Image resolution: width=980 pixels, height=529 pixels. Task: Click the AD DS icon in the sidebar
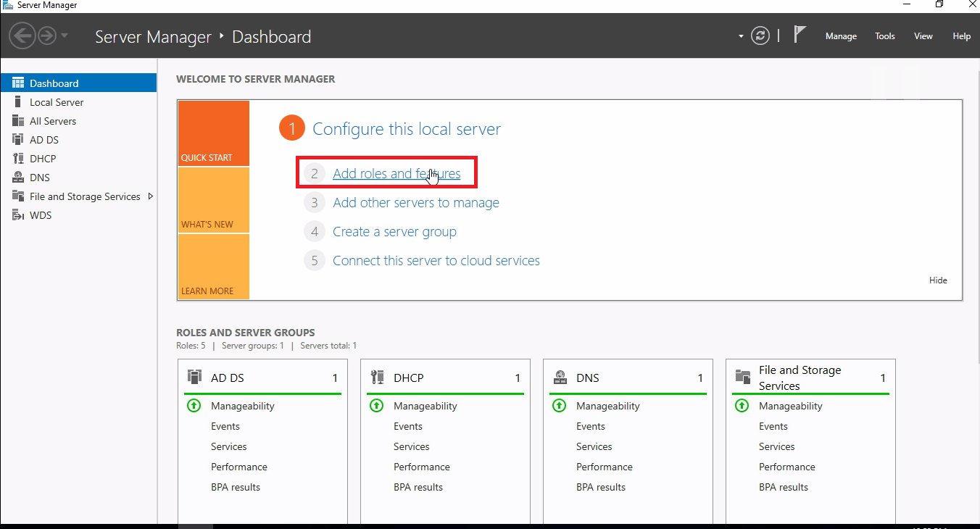pyautogui.click(x=18, y=140)
